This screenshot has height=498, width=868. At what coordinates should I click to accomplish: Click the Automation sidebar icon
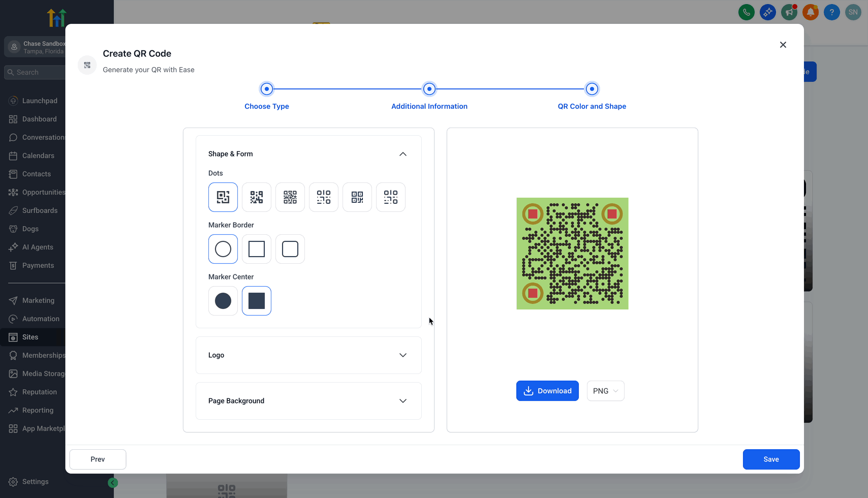(13, 319)
